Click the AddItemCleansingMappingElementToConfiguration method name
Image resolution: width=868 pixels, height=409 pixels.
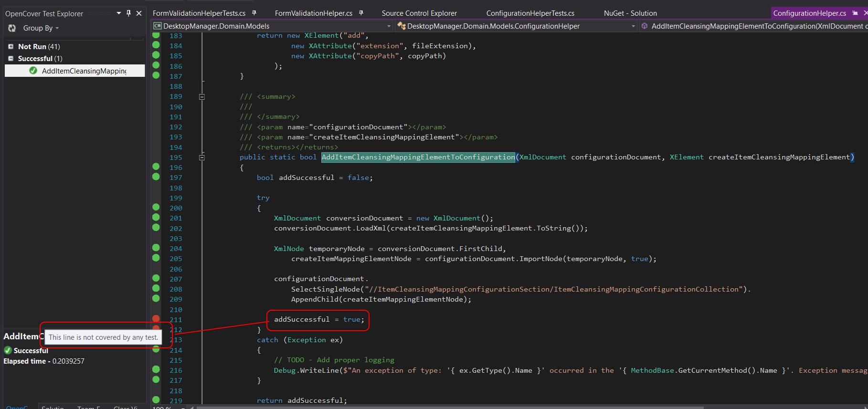pos(418,157)
